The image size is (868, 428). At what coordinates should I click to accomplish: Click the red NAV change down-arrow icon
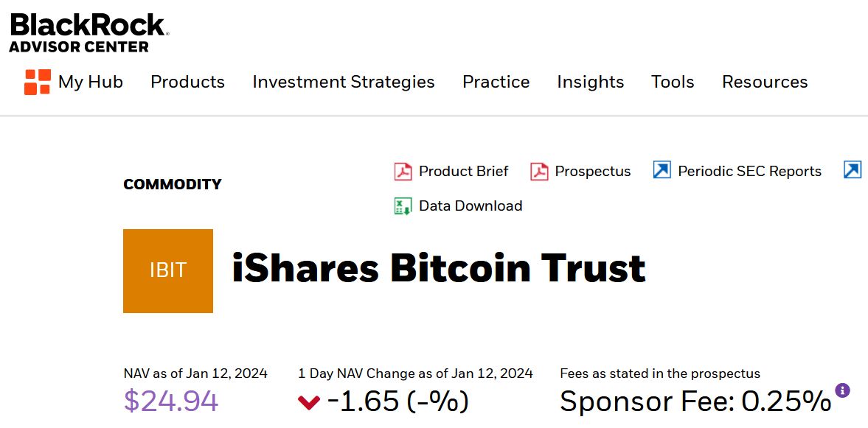tap(308, 402)
